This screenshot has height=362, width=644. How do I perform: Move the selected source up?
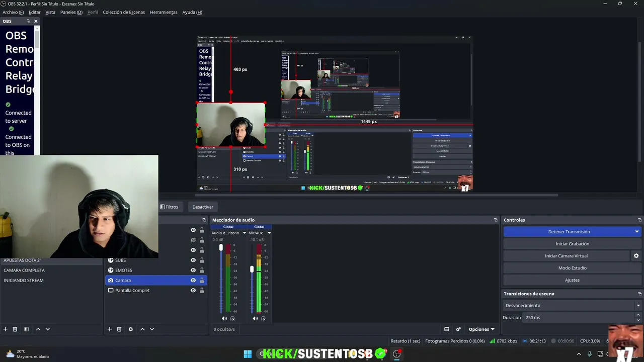[x=142, y=329]
